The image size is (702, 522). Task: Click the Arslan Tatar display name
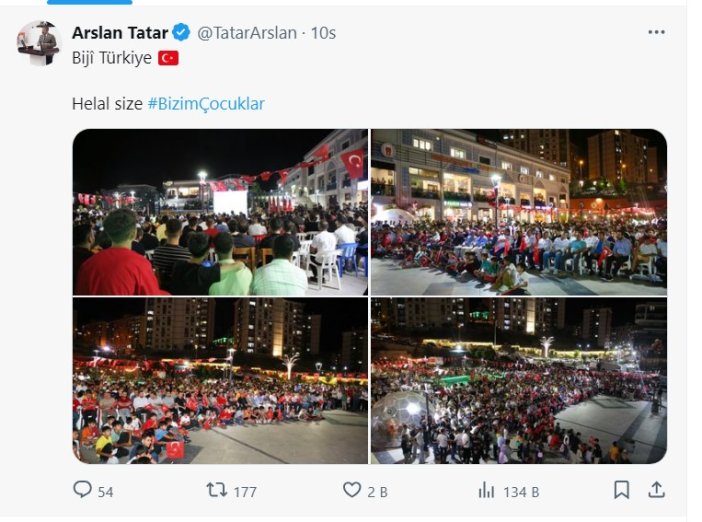(x=120, y=33)
